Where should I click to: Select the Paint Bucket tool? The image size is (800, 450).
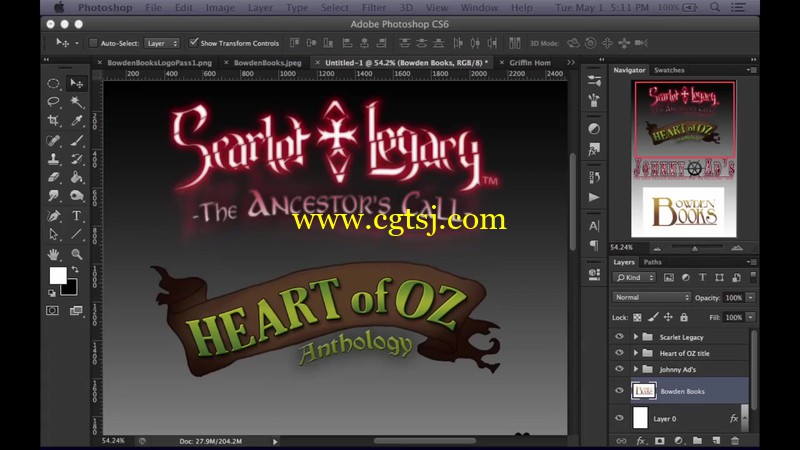[x=77, y=177]
